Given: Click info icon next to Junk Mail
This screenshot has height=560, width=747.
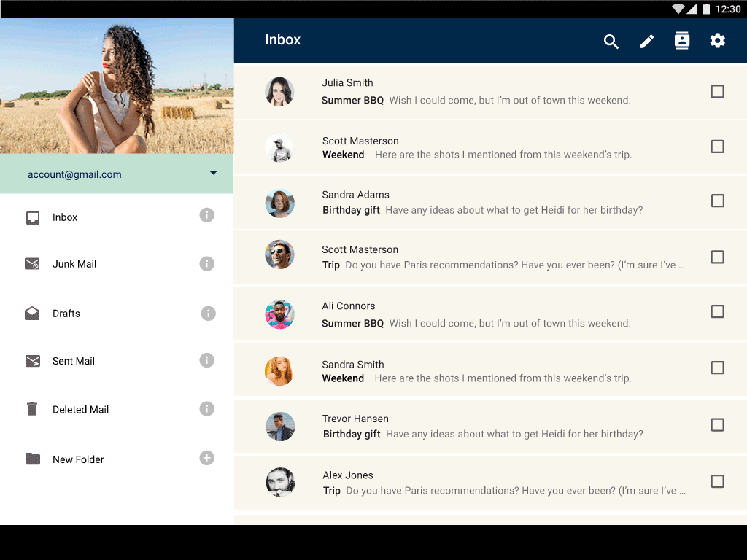Looking at the screenshot, I should (207, 263).
